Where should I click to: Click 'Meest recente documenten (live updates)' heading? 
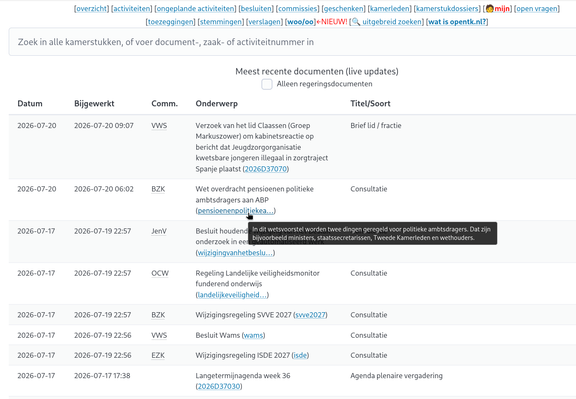tap(317, 71)
